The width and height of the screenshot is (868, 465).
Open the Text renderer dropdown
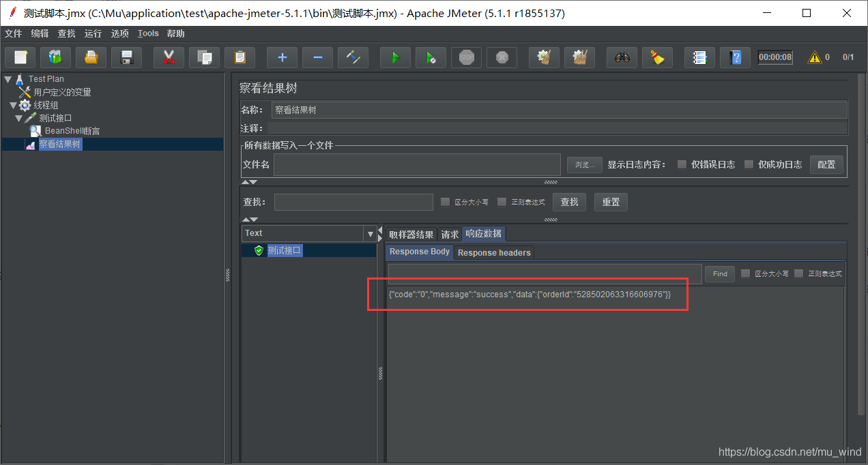[x=371, y=234]
